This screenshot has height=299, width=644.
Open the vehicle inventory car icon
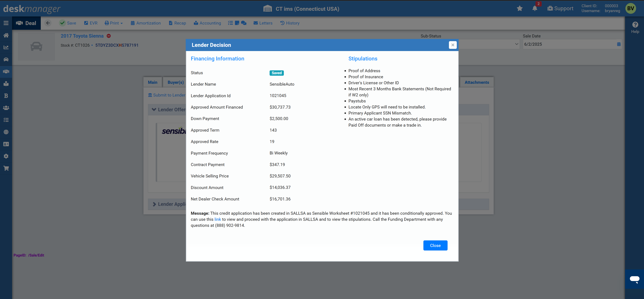[x=6, y=59]
